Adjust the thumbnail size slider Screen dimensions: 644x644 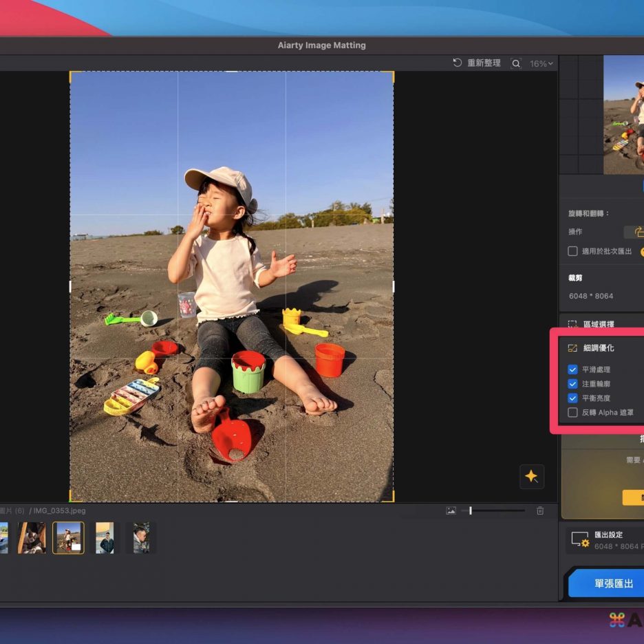click(x=471, y=511)
